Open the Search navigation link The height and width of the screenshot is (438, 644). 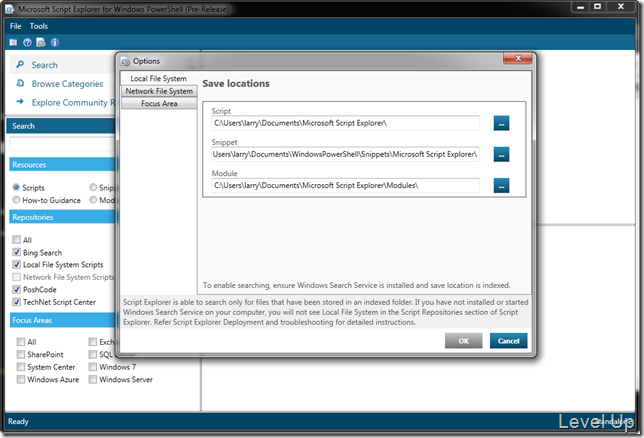(44, 65)
